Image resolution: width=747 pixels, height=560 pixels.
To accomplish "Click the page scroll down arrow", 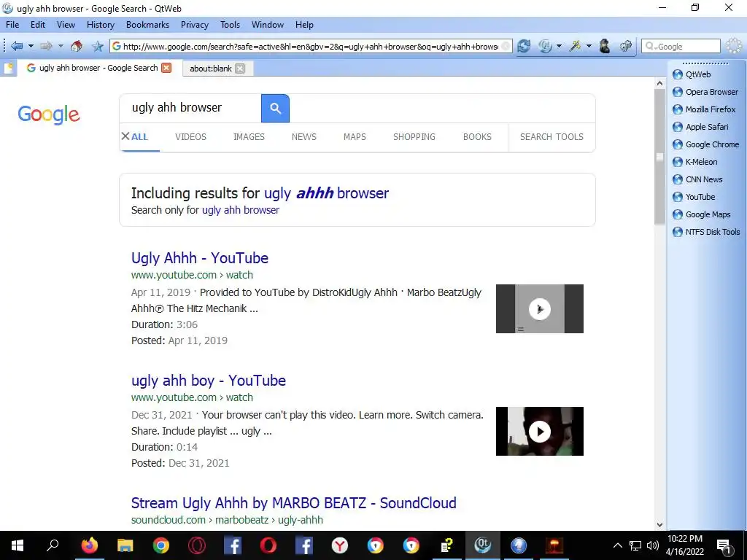I will pos(659,525).
